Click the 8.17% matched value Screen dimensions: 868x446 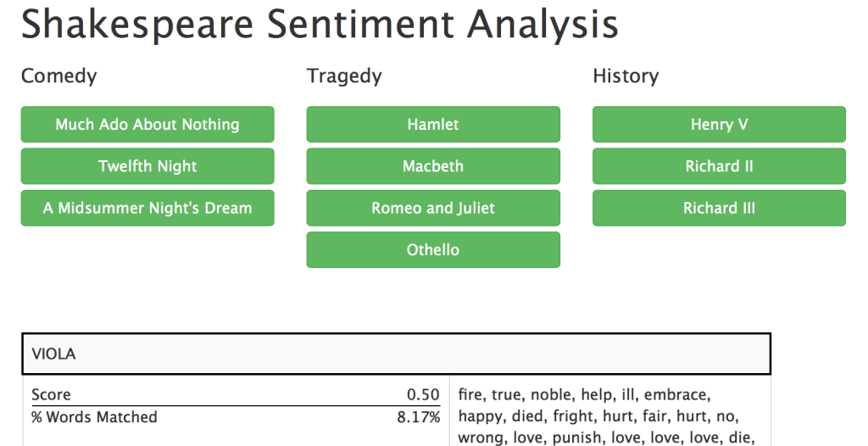point(419,416)
